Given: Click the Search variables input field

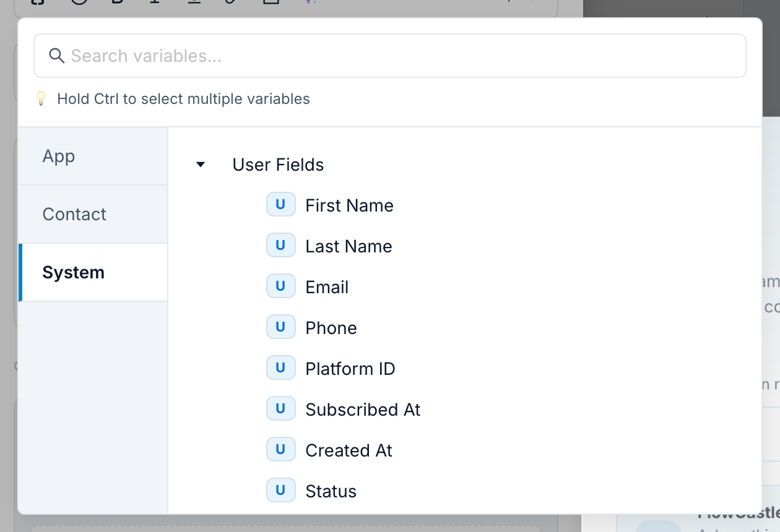Looking at the screenshot, I should (x=390, y=56).
